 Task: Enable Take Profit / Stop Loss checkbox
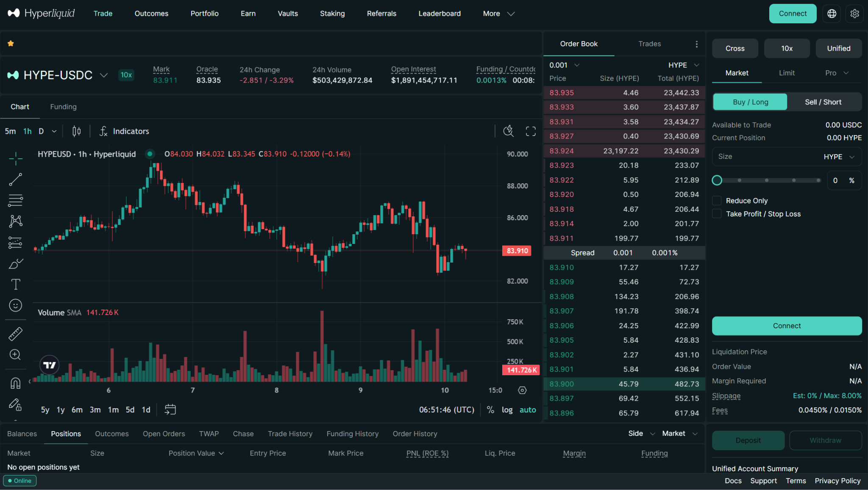click(717, 213)
